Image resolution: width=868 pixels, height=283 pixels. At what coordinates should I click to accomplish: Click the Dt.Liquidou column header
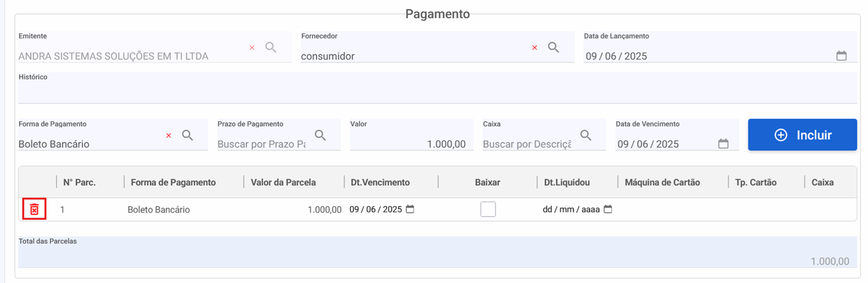click(x=567, y=182)
